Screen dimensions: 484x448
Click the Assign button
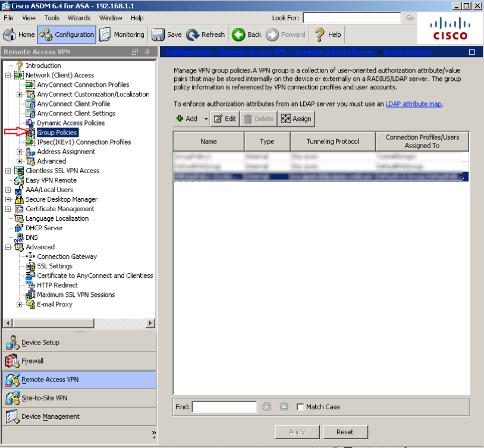(296, 118)
